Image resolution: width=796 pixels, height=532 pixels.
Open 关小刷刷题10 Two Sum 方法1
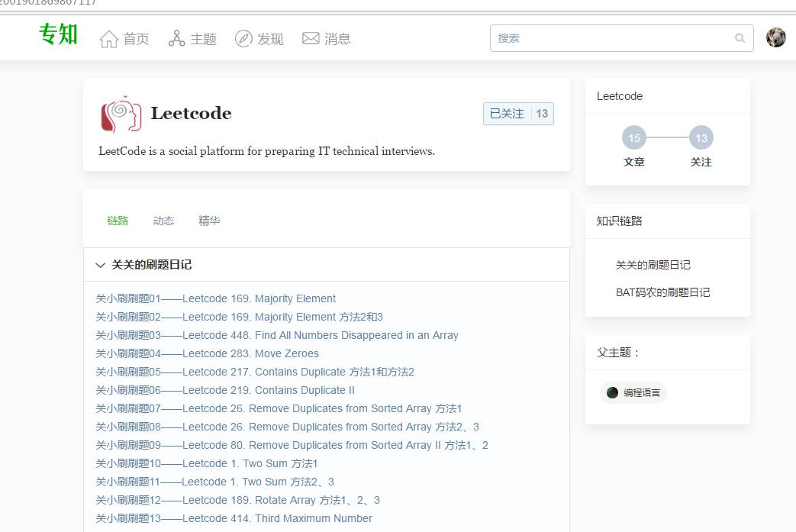pyautogui.click(x=207, y=463)
